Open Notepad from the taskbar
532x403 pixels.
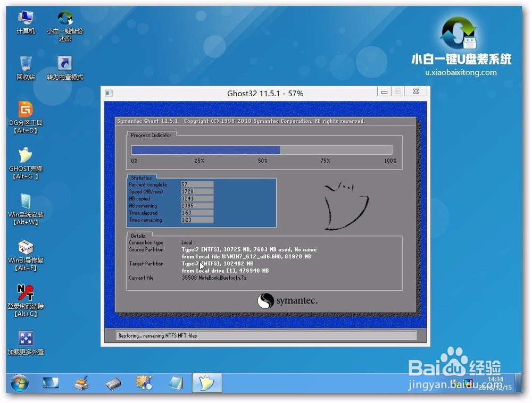(176, 382)
